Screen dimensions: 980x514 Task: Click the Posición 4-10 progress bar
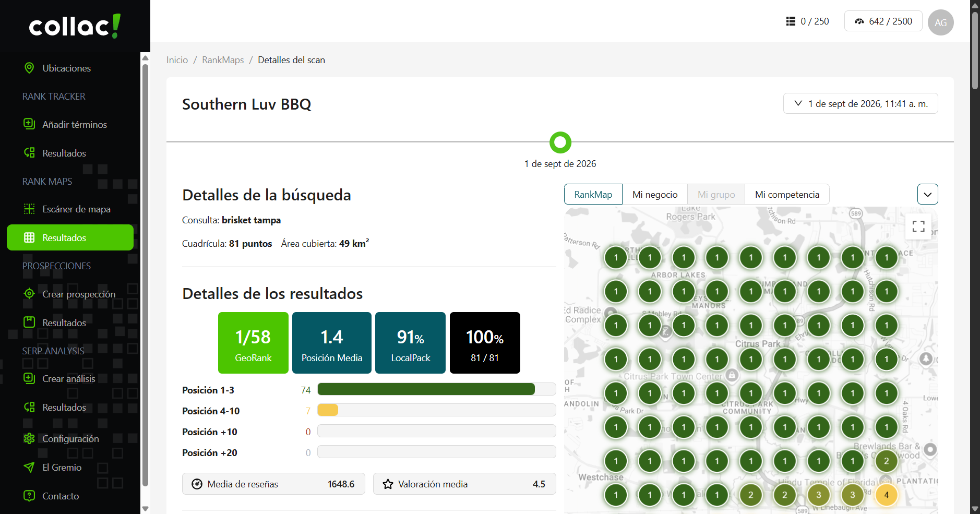point(436,410)
